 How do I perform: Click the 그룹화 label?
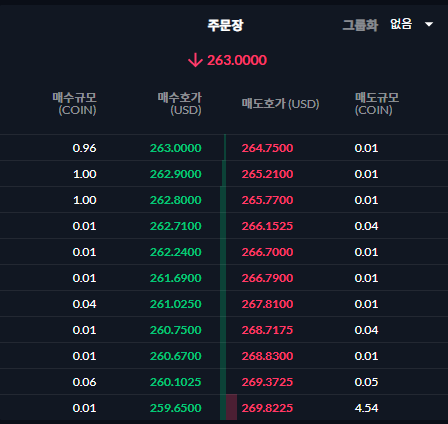360,25
